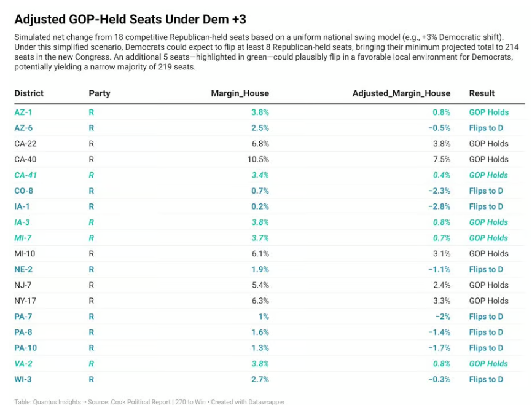Screen dimensions: 532x405
Task: Click the MI-10 'GOP Holds' result
Action: [x=488, y=254]
